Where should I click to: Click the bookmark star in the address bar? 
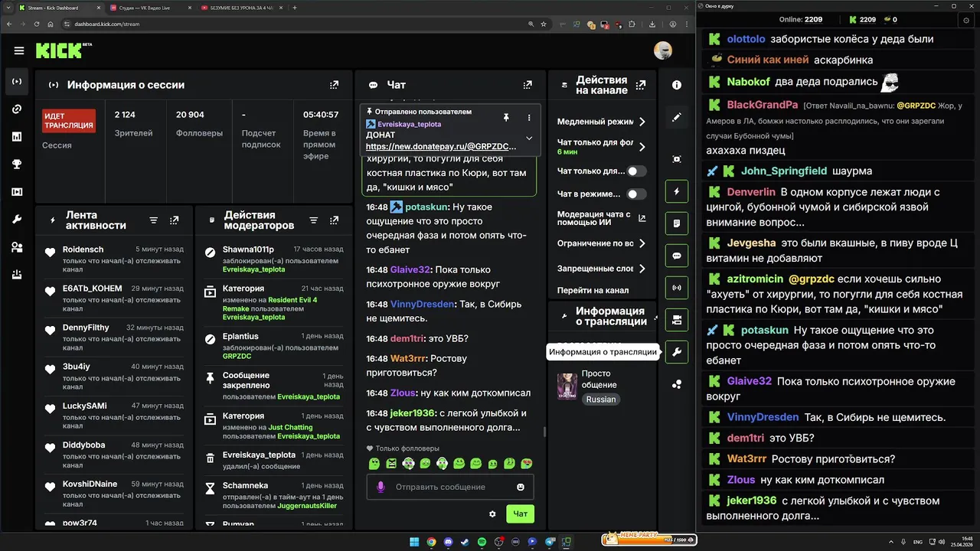tap(544, 24)
